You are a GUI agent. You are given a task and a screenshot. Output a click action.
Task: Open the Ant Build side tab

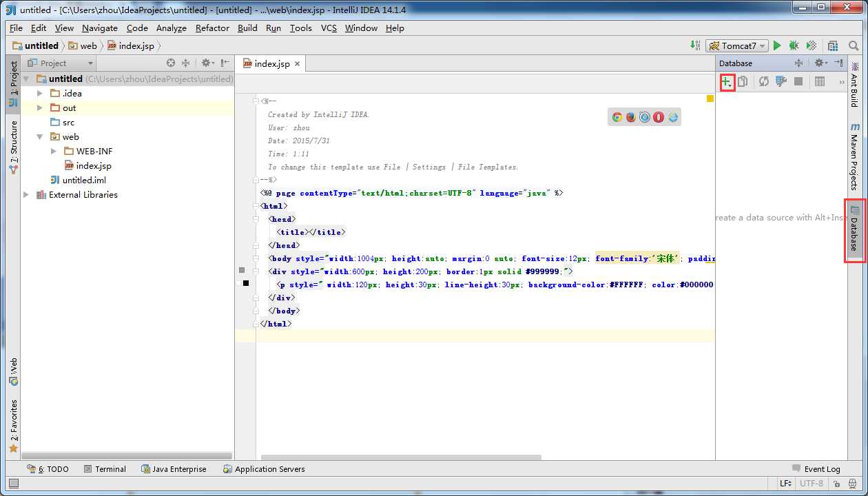854,84
